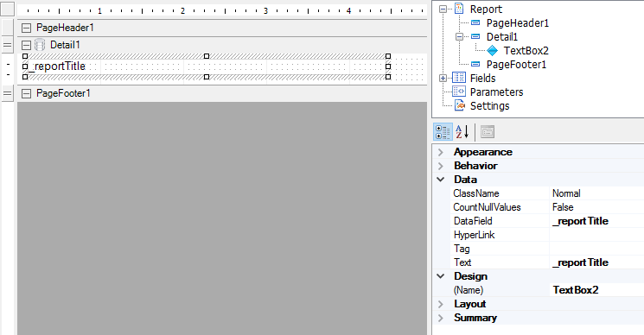Collapse the Data property category
644x335 pixels.
[x=441, y=180]
